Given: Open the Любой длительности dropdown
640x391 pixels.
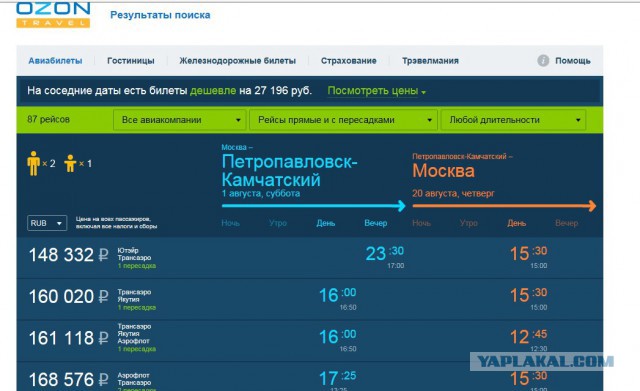Looking at the screenshot, I should pyautogui.click(x=513, y=120).
